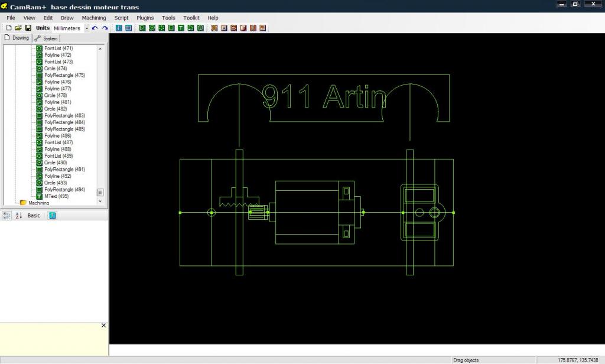This screenshot has width=605, height=364.
Task: Open a file using the folder icon
Action: [x=18, y=28]
